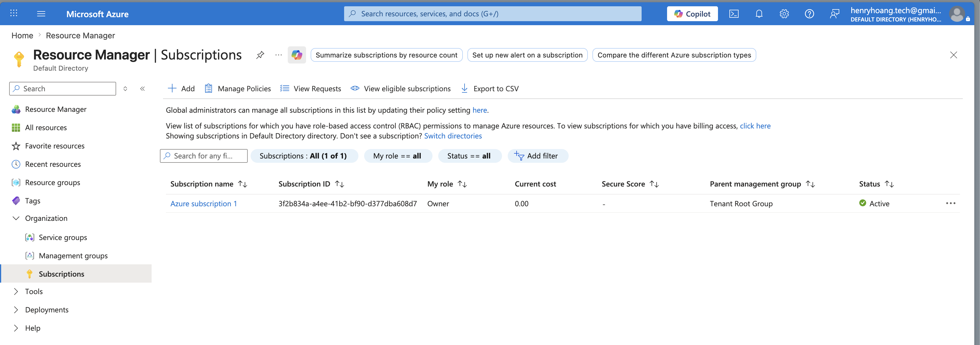Image resolution: width=980 pixels, height=345 pixels.
Task: Sort by Parent management group column
Action: [x=762, y=184]
